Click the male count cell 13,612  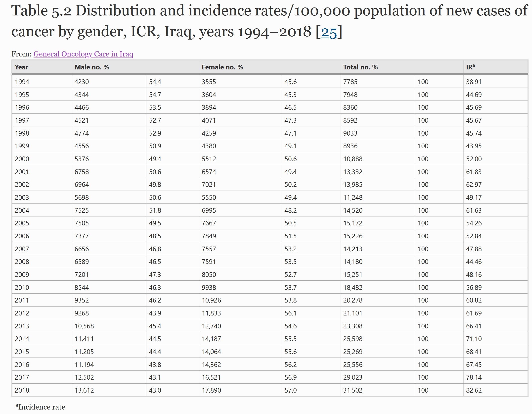click(x=84, y=390)
